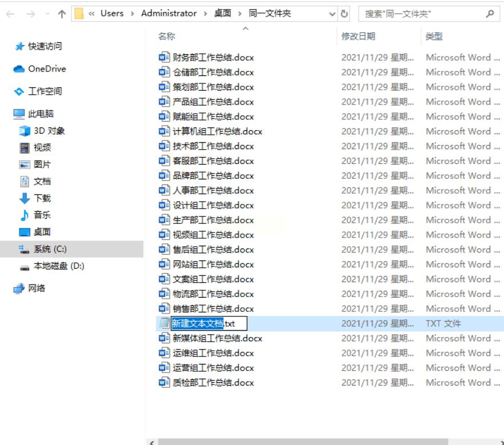This screenshot has width=504, height=445.
Task: Select file 人事部工作总结.docx
Action: click(x=213, y=191)
